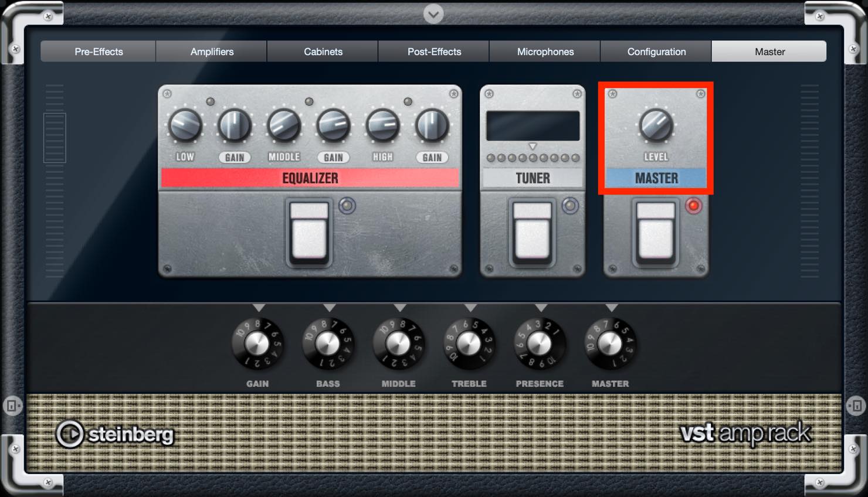Switch to the Pre-Effects tab
The image size is (868, 497).
(99, 52)
